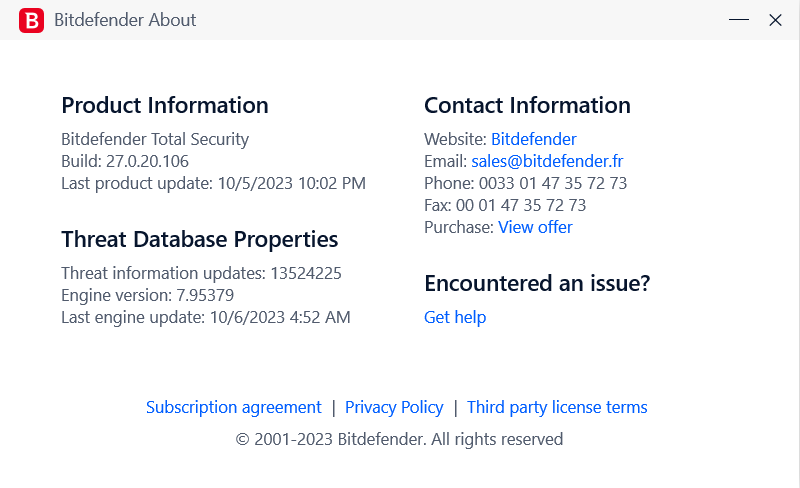Click the Phone number line
The width and height of the screenshot is (800, 488).
[525, 183]
